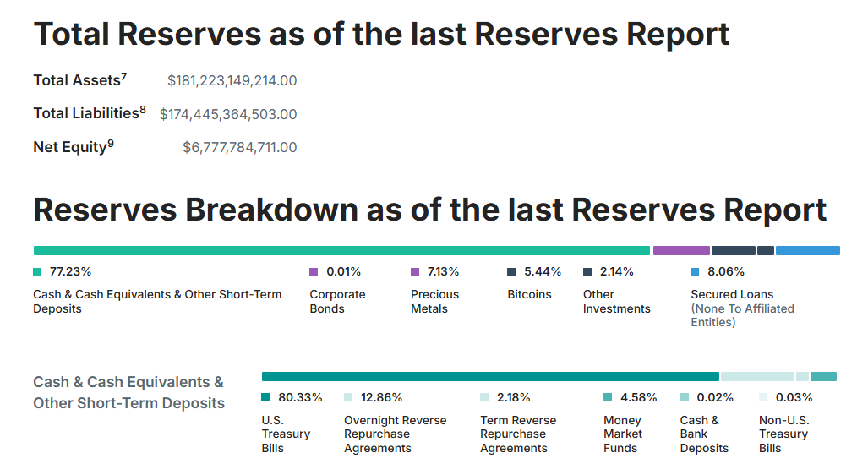Click the swatch beside Money Market Funds 4.58%
The height and width of the screenshot is (475, 868).
pyautogui.click(x=608, y=397)
